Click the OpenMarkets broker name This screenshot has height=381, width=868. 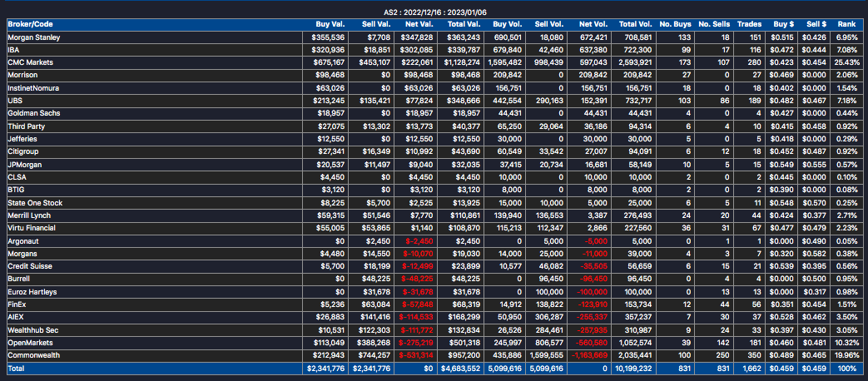(x=29, y=342)
